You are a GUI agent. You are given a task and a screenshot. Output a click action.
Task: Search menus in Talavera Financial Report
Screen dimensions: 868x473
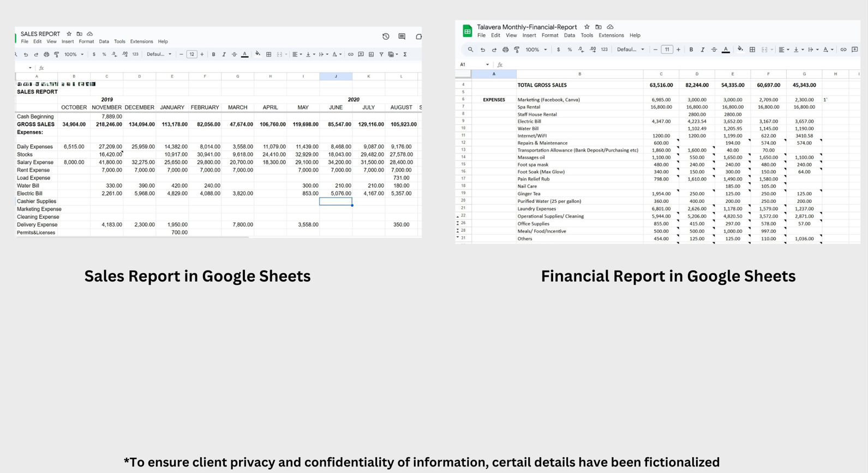pos(470,50)
